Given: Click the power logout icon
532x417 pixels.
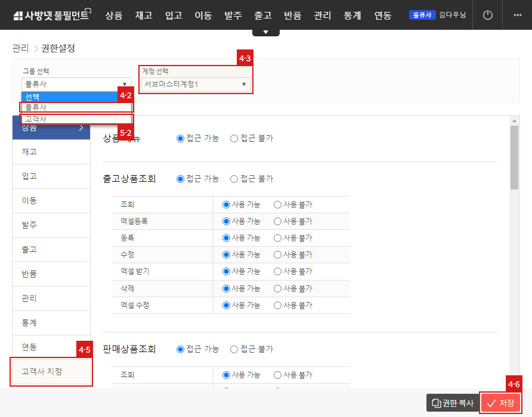Looking at the screenshot, I should 487,15.
